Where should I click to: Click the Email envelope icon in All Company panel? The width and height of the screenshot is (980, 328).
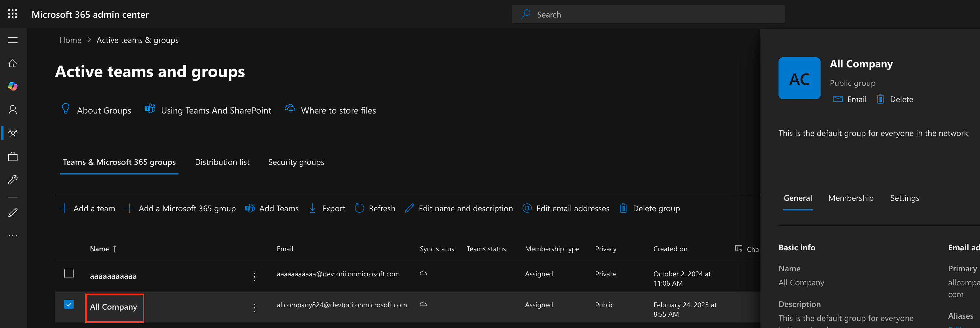tap(838, 99)
